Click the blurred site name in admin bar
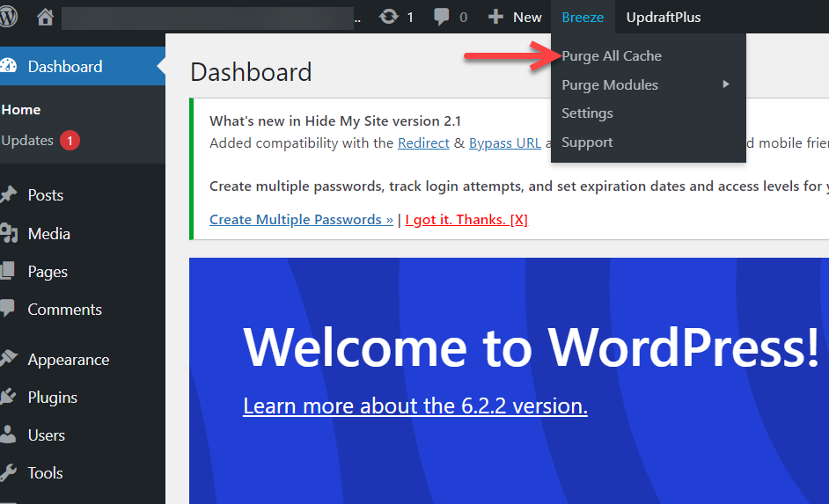The width and height of the screenshot is (829, 504). click(x=208, y=18)
